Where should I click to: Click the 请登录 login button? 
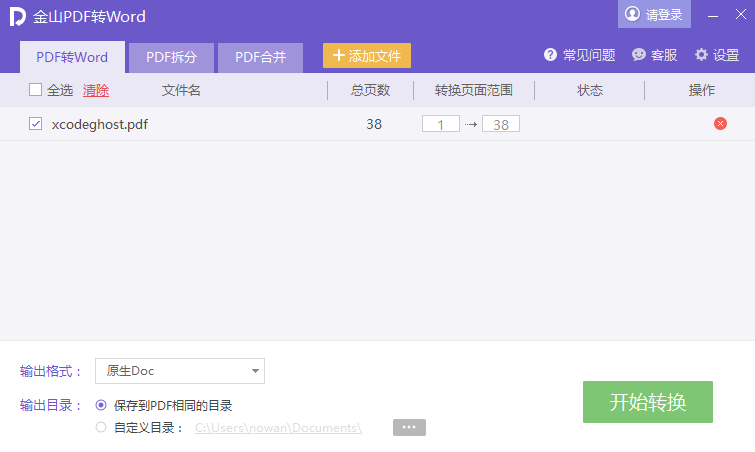coord(654,14)
